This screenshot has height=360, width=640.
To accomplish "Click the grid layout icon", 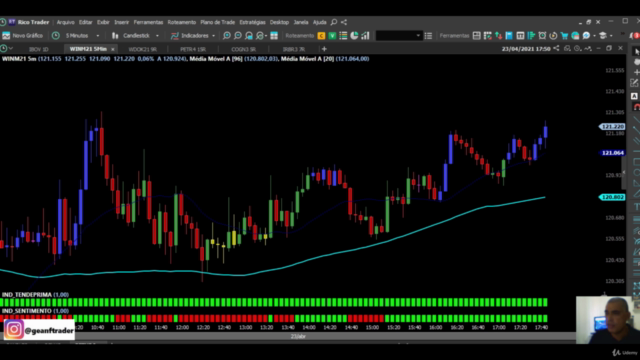I will (274, 36).
